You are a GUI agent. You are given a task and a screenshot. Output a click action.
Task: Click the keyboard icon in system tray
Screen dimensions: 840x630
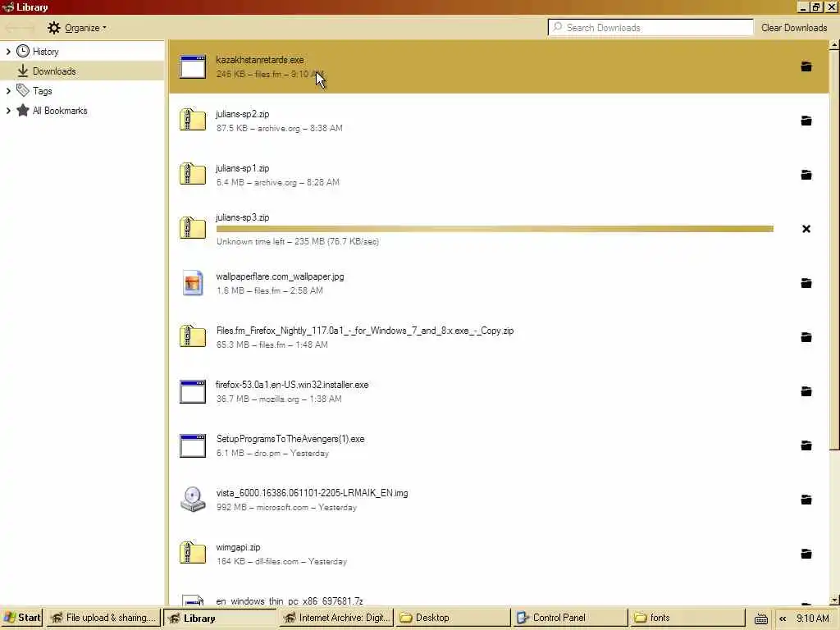pyautogui.click(x=760, y=619)
